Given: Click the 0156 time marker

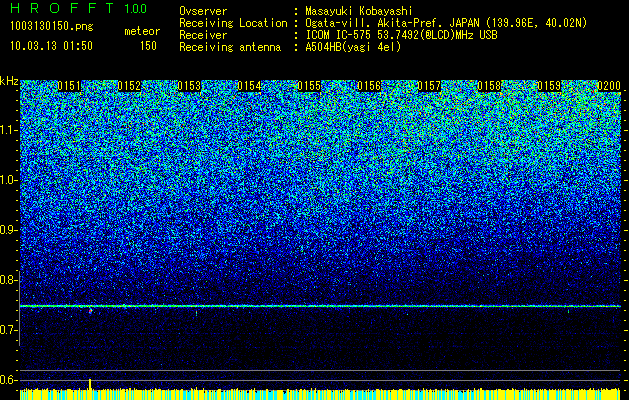Looking at the screenshot, I should click(x=369, y=86).
